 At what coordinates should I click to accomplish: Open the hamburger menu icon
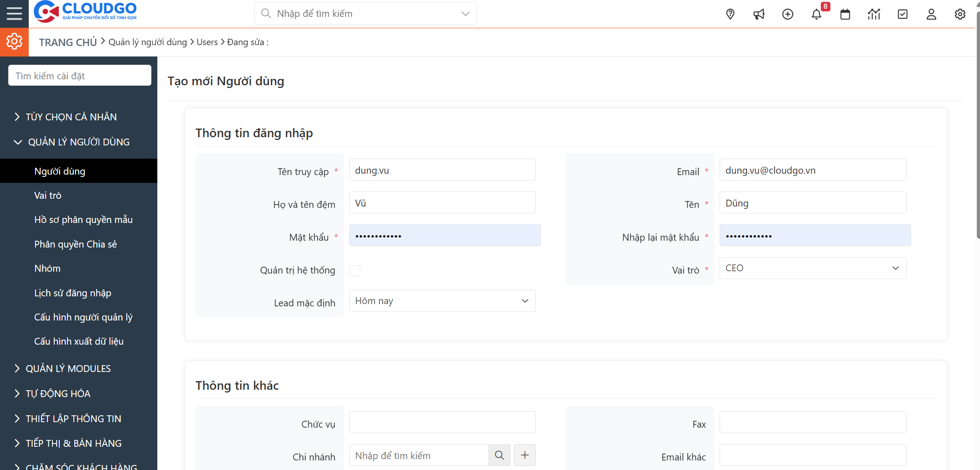click(14, 14)
